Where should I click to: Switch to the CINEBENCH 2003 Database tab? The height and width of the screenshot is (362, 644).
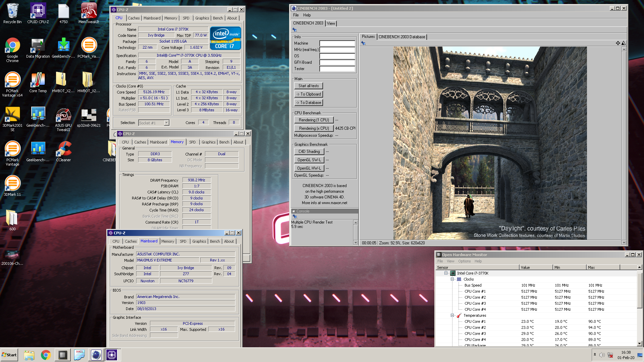402,37
